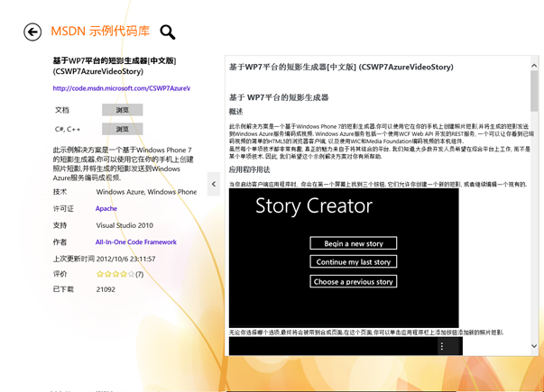Click the vertical scrollbar thumb in the description pane
This screenshot has width=544, height=392.
click(534, 90)
